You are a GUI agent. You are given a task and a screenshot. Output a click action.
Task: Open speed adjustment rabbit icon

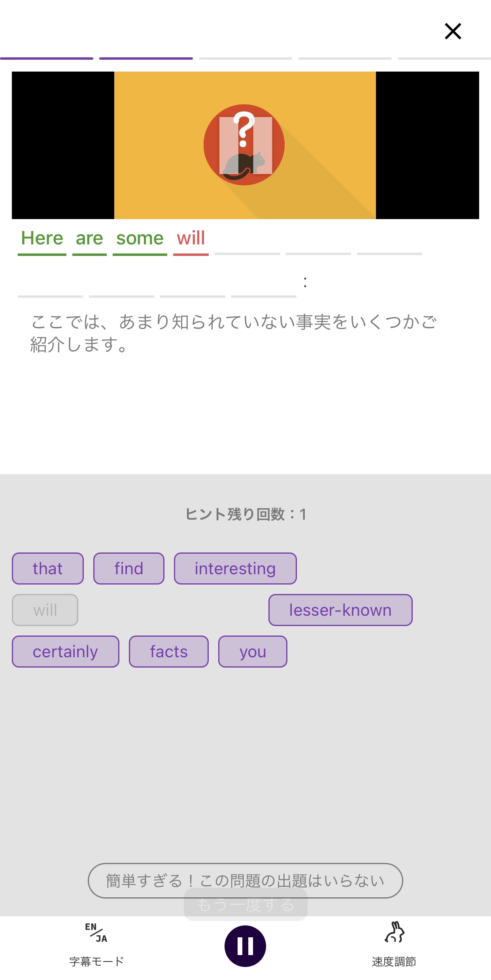click(394, 933)
